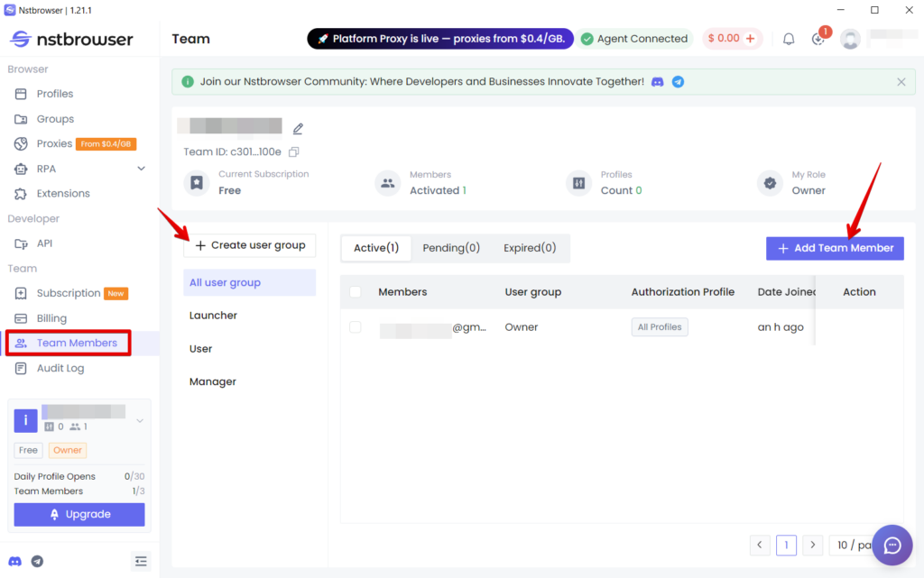Click Create user group
924x578 pixels.
coord(249,245)
